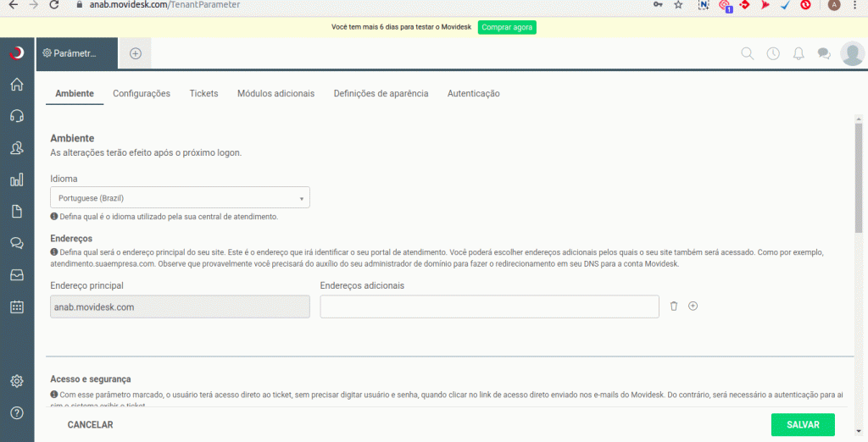Click the Comprar agora button
Image resolution: width=868 pixels, height=442 pixels.
tap(507, 27)
